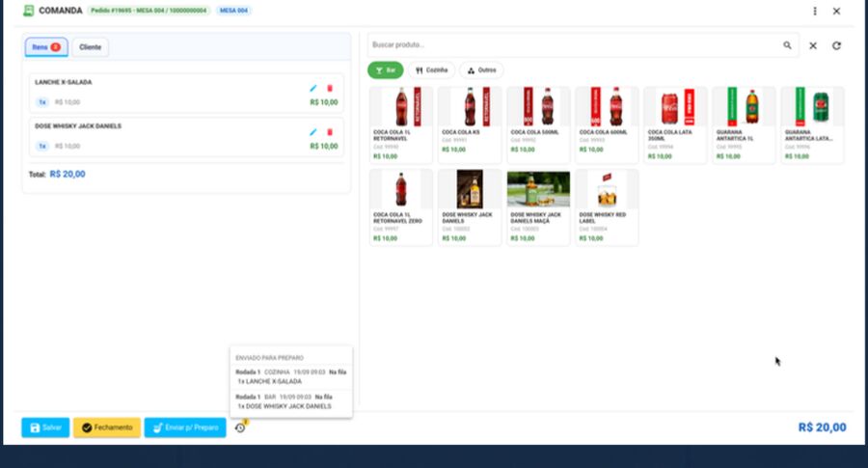Add Guarana Antartica 1L product
Image resolution: width=868 pixels, height=468 pixels.
click(x=745, y=124)
